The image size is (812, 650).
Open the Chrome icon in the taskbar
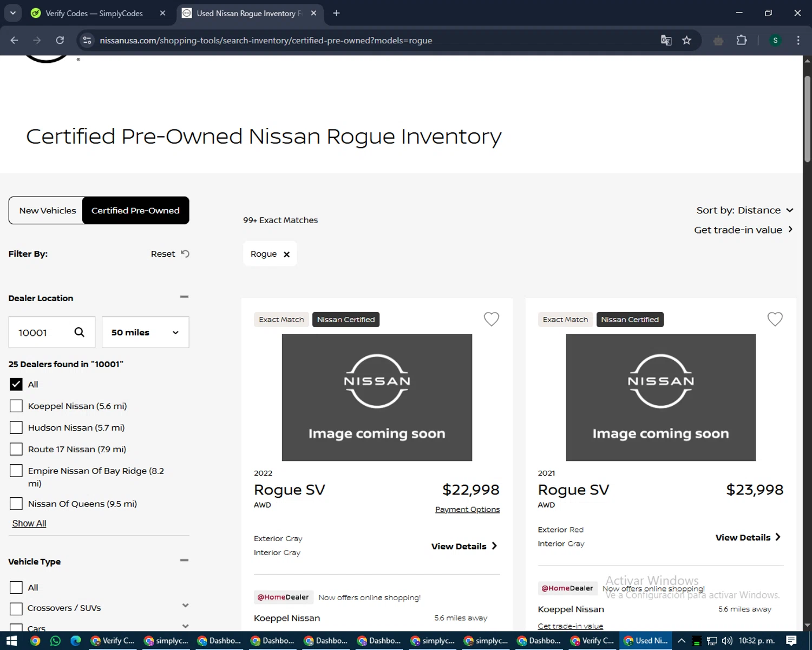pyautogui.click(x=35, y=641)
